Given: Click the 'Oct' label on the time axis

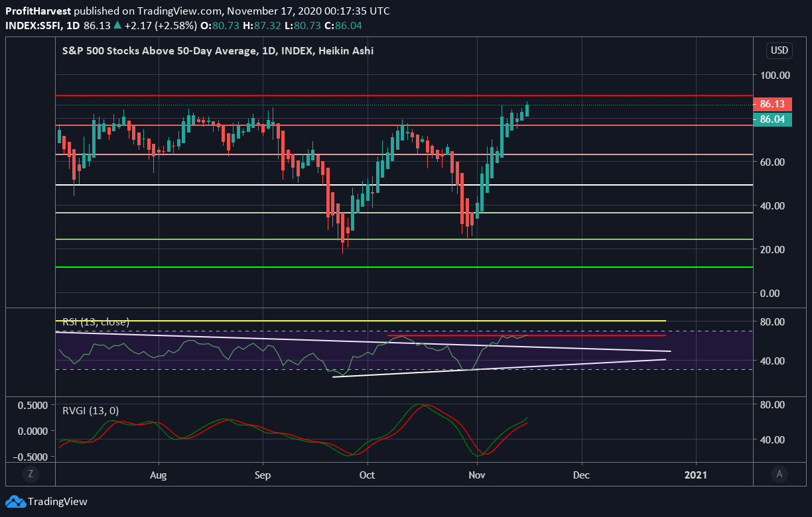Looking at the screenshot, I should tap(367, 475).
